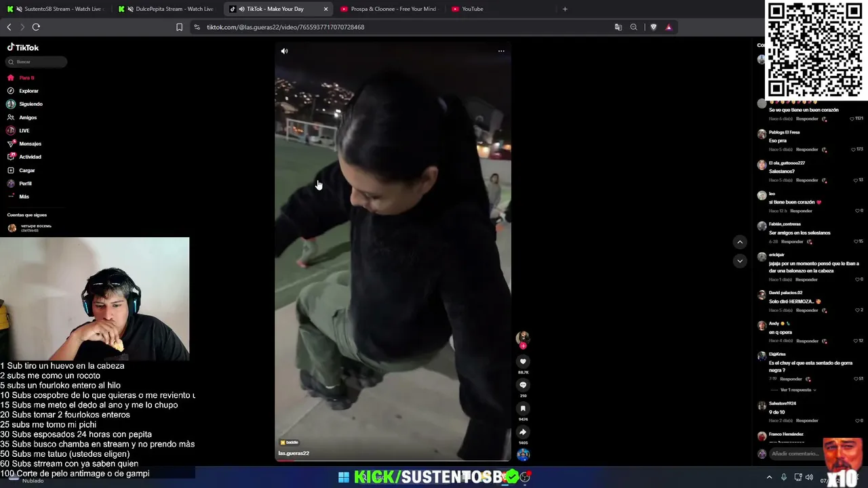Go back in the browser

coord(9,27)
